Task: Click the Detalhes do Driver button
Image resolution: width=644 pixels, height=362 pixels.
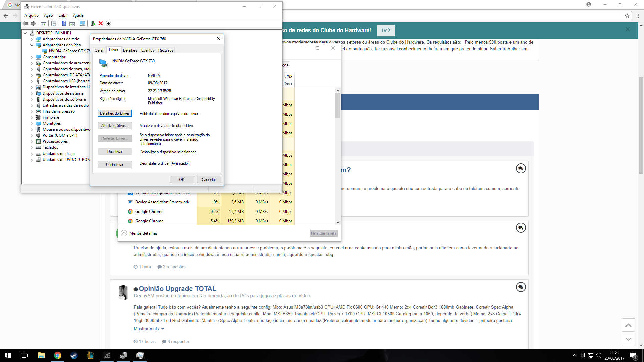Action: pos(115,113)
